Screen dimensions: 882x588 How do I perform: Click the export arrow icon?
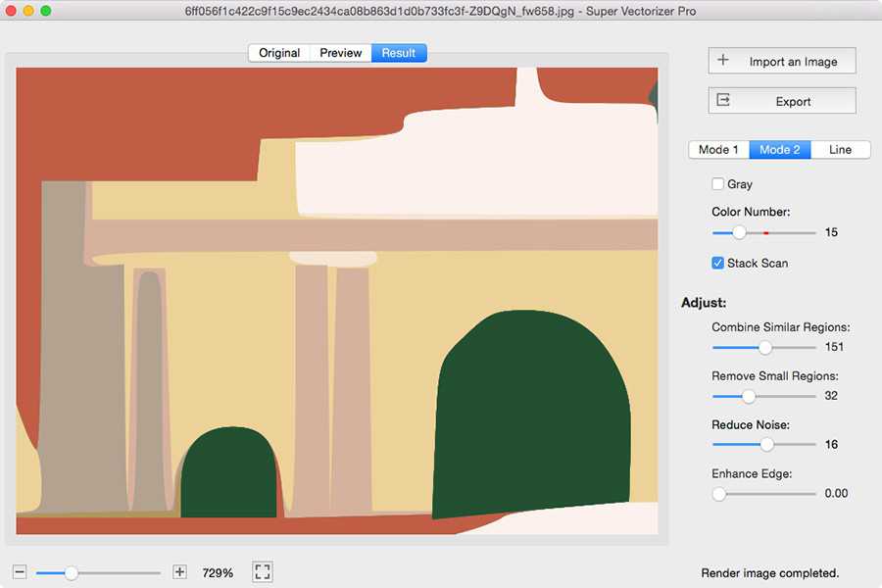(723, 101)
